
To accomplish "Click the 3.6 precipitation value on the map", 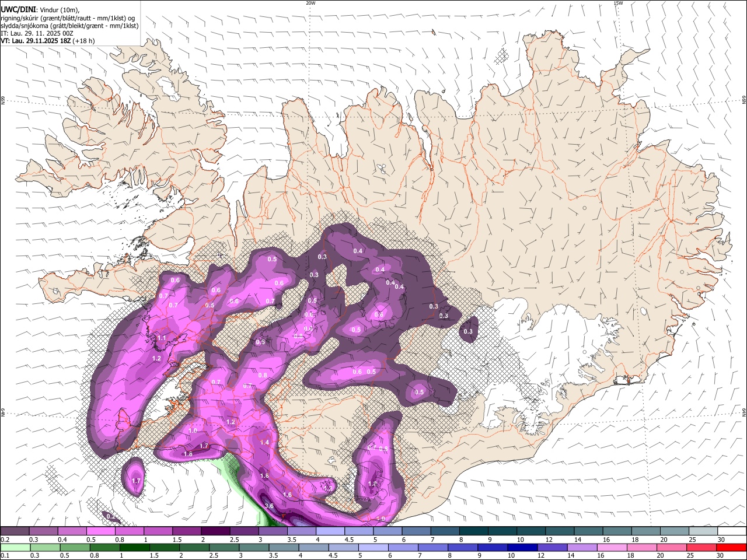I will [269, 506].
